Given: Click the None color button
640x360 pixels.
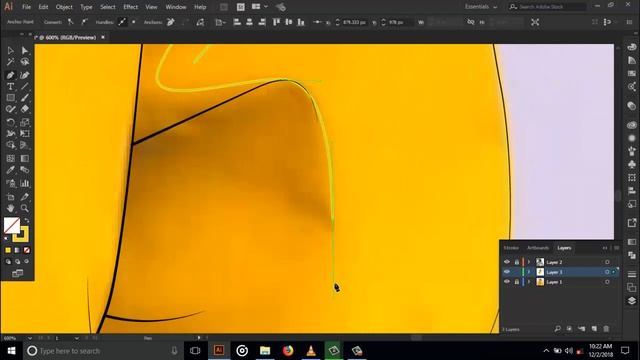Looking at the screenshot, I should click(27, 250).
